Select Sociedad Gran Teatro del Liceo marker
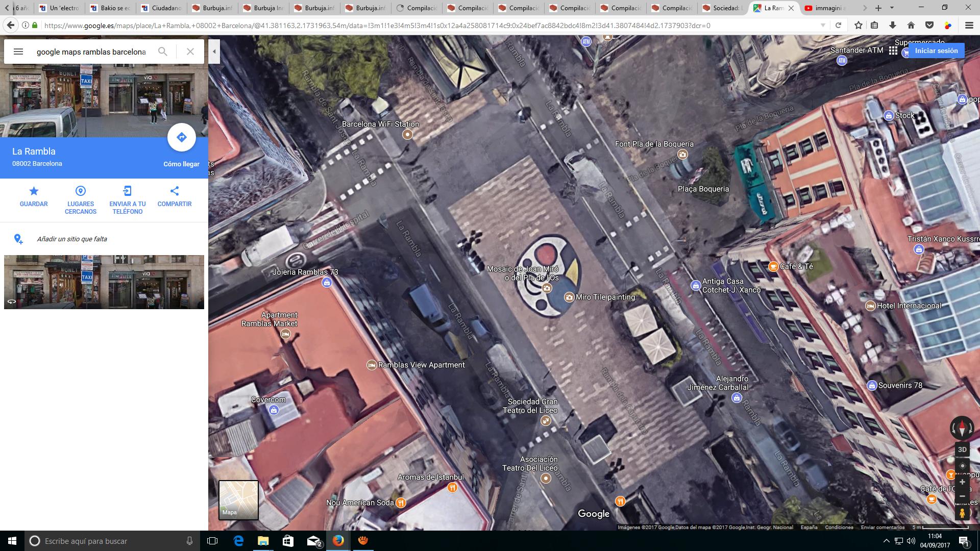 tap(546, 421)
